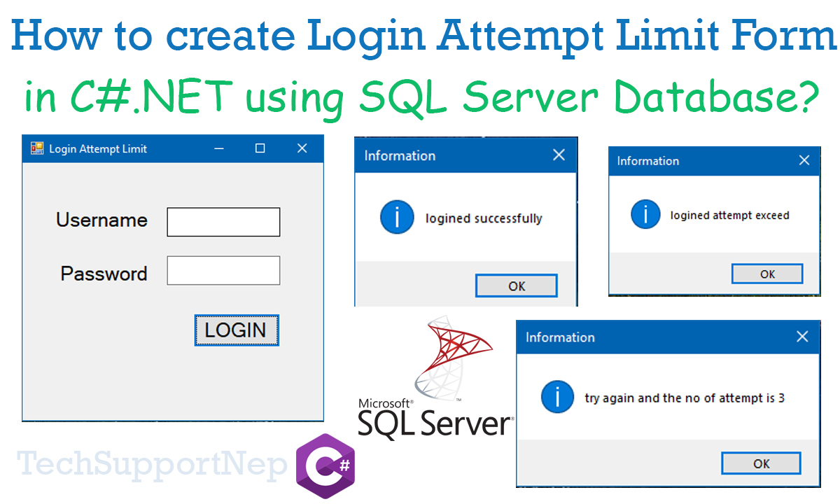Viewport: 840px width, 504px height.
Task: Minimize the Login Attempt Limit window
Action: pos(219,148)
